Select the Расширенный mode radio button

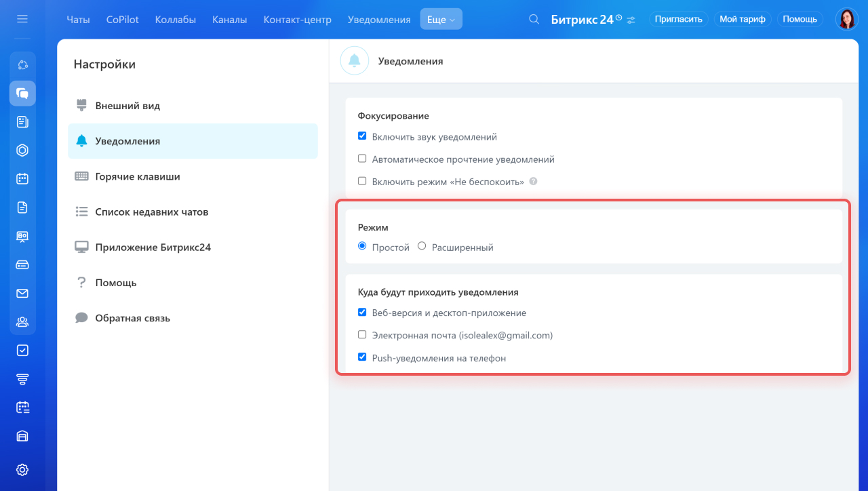click(422, 246)
